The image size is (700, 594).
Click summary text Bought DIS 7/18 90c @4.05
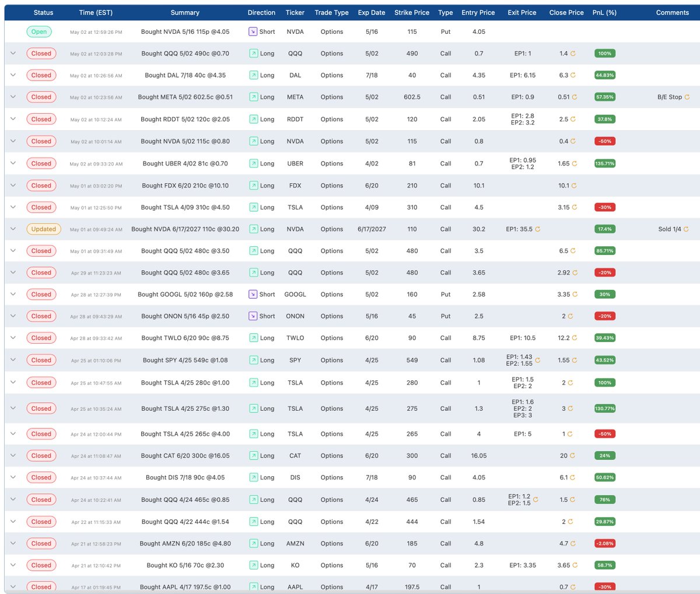(x=185, y=477)
